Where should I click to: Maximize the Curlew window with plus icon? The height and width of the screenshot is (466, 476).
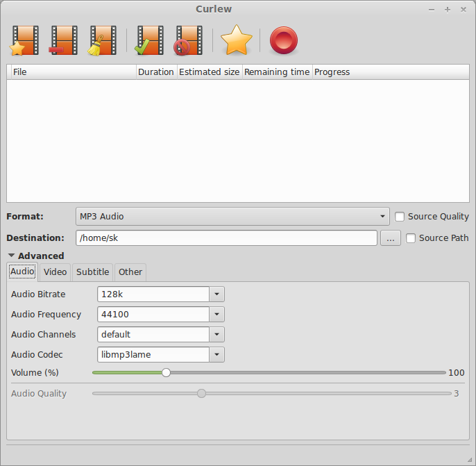[x=448, y=10]
